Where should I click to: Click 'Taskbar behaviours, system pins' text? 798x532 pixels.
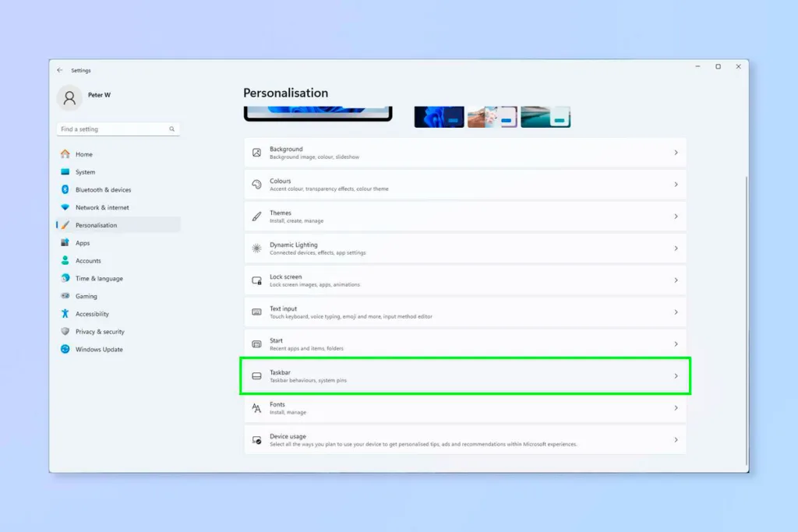(x=308, y=380)
